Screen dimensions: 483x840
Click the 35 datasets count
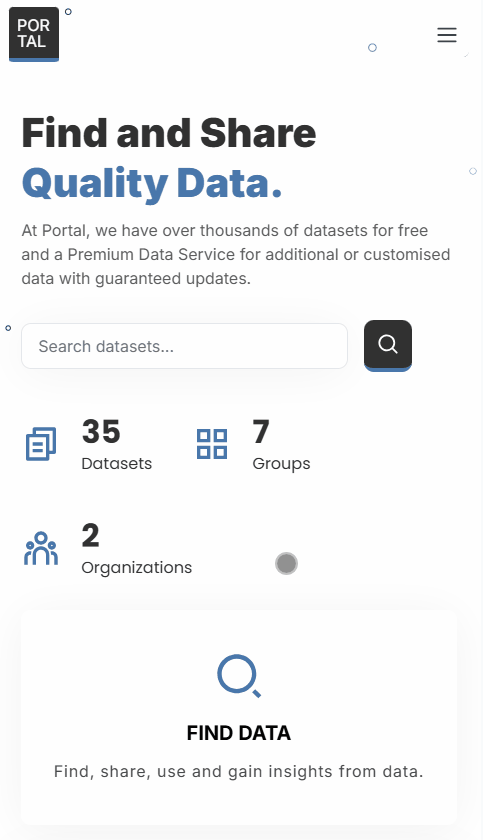coord(101,431)
